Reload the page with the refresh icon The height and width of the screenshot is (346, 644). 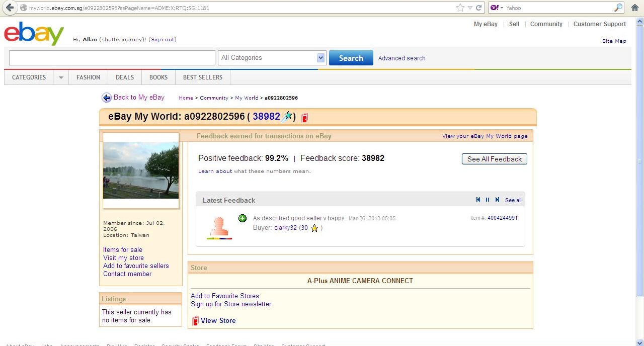tap(479, 8)
